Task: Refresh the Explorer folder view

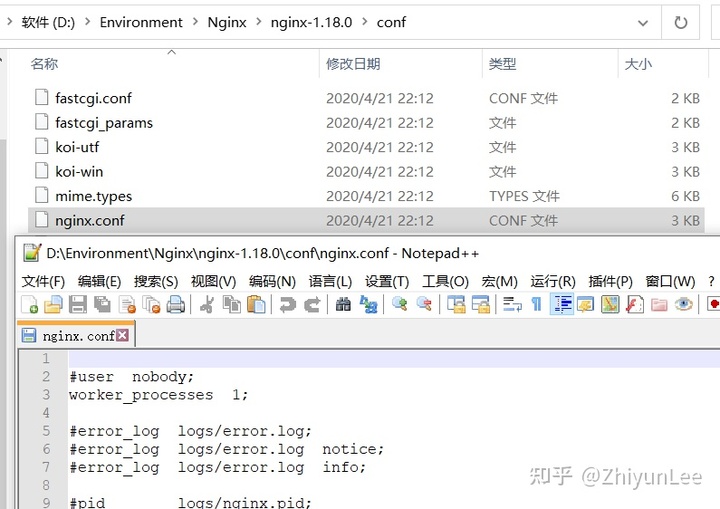Action: tap(681, 23)
